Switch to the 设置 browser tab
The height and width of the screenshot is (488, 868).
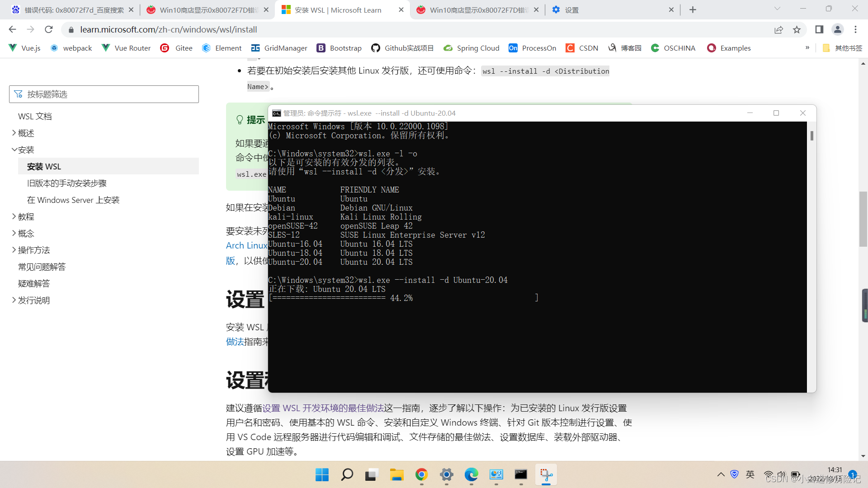[x=572, y=9]
